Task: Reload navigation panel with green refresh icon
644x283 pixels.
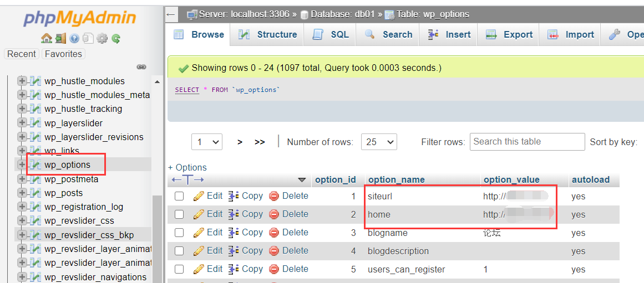Action: [x=116, y=39]
